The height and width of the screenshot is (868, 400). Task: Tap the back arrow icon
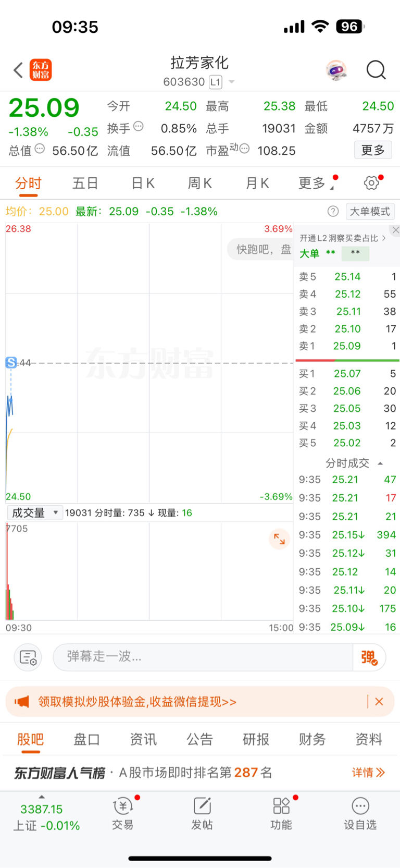pos(18,70)
